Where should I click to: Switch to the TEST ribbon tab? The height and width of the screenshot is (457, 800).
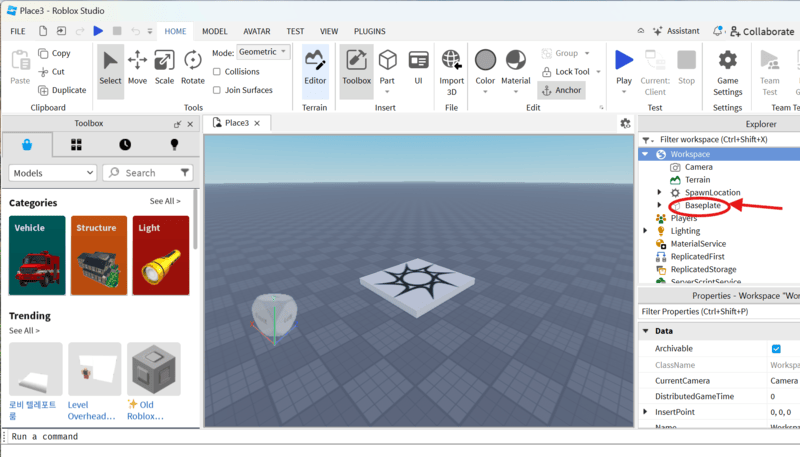[295, 31]
